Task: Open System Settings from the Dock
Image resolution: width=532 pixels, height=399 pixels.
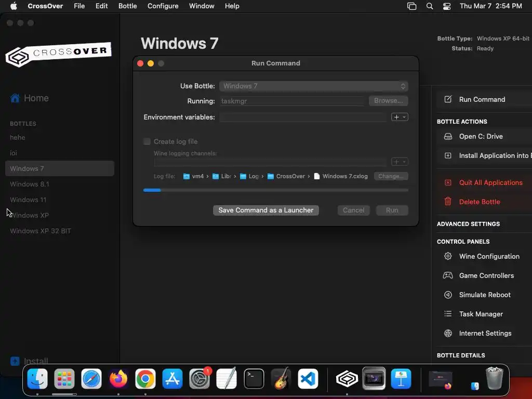Action: 199,379
